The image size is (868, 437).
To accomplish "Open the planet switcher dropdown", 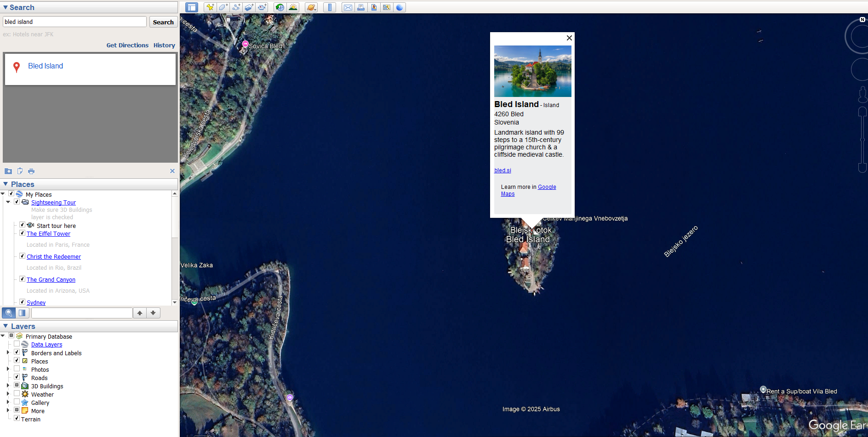I will [311, 7].
